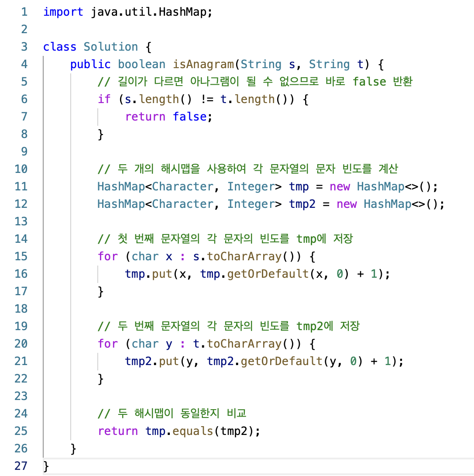The image size is (474, 476).
Task: Click line number 27 in the gutter
Action: [21, 466]
